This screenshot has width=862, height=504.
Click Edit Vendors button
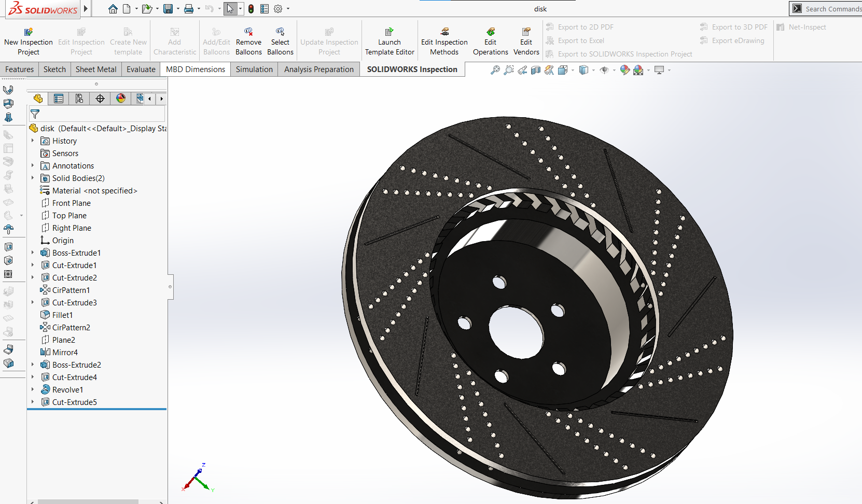coord(526,41)
